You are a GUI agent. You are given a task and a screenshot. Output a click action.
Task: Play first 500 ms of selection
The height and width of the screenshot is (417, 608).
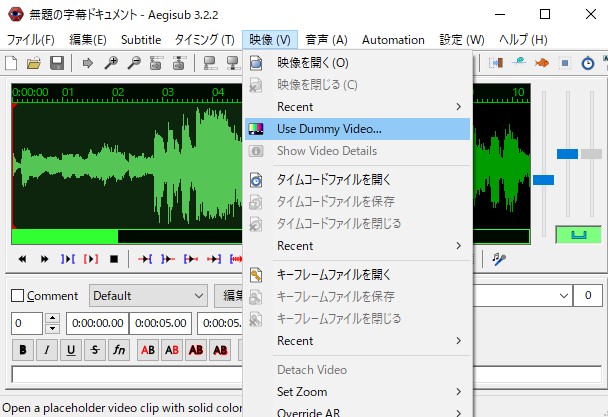pos(191,259)
